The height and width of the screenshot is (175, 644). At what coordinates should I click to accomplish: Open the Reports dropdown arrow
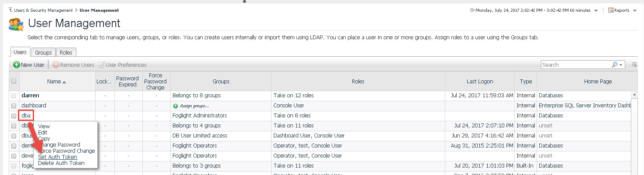634,10
